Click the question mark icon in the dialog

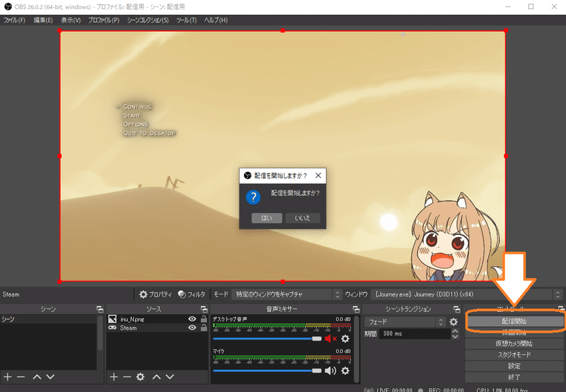253,197
